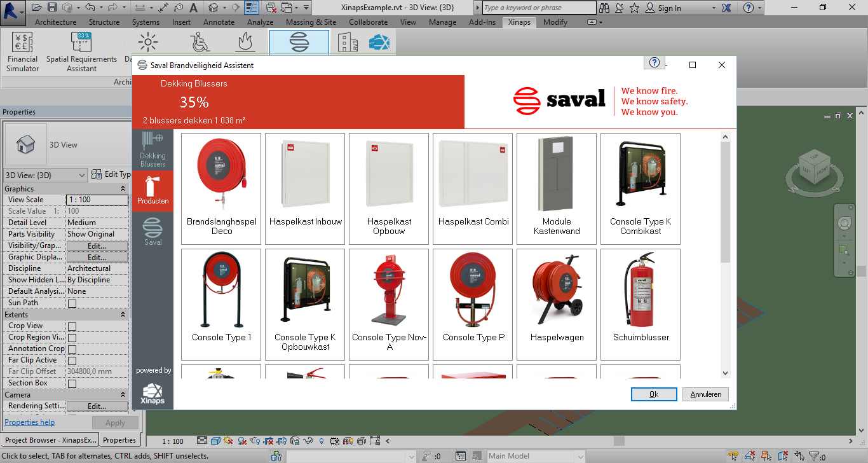Open the steering wheel navigation tool

click(844, 224)
